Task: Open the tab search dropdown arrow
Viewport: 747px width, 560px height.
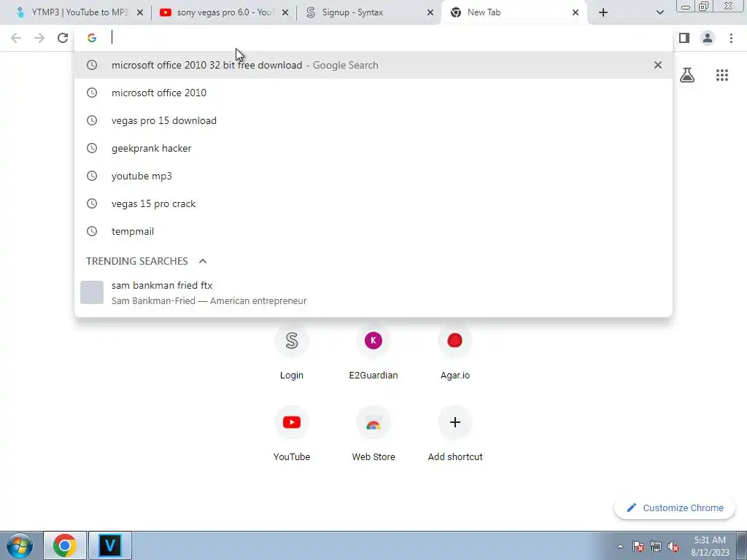Action: [x=659, y=12]
